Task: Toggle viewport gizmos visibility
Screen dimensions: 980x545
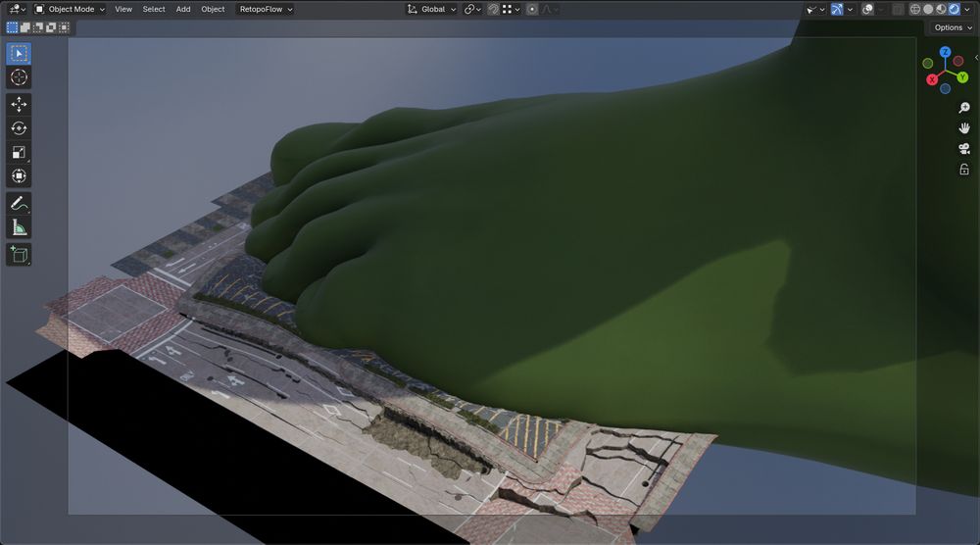Action: pyautogui.click(x=837, y=10)
